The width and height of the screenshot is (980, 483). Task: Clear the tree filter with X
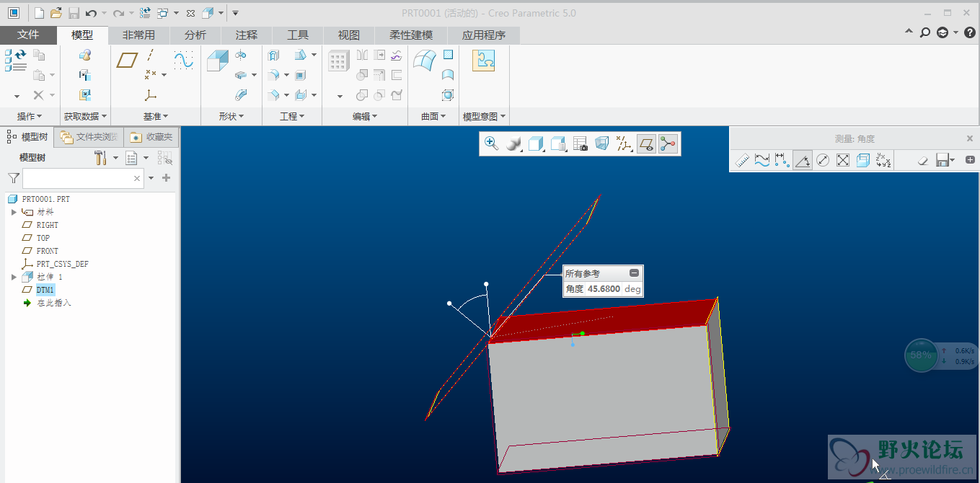(x=136, y=178)
